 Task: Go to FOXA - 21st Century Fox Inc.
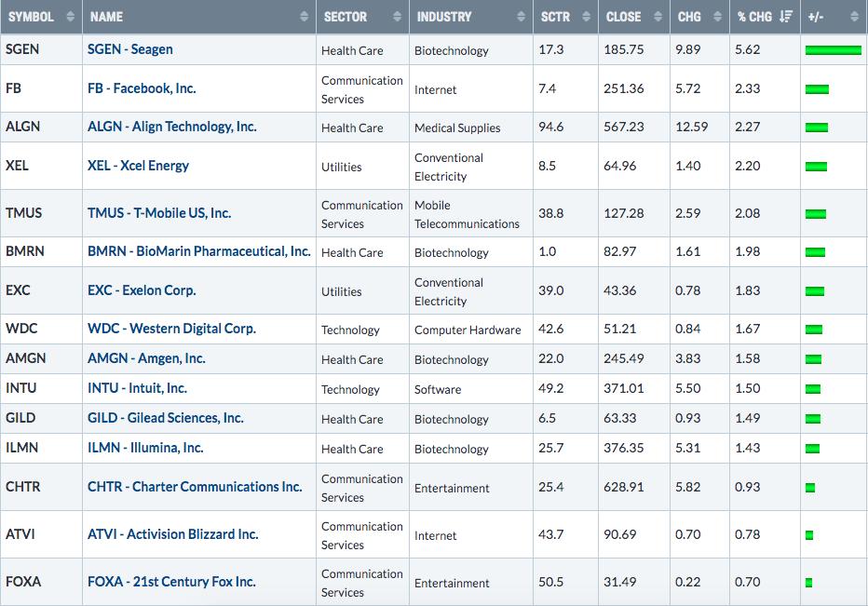pos(171,582)
